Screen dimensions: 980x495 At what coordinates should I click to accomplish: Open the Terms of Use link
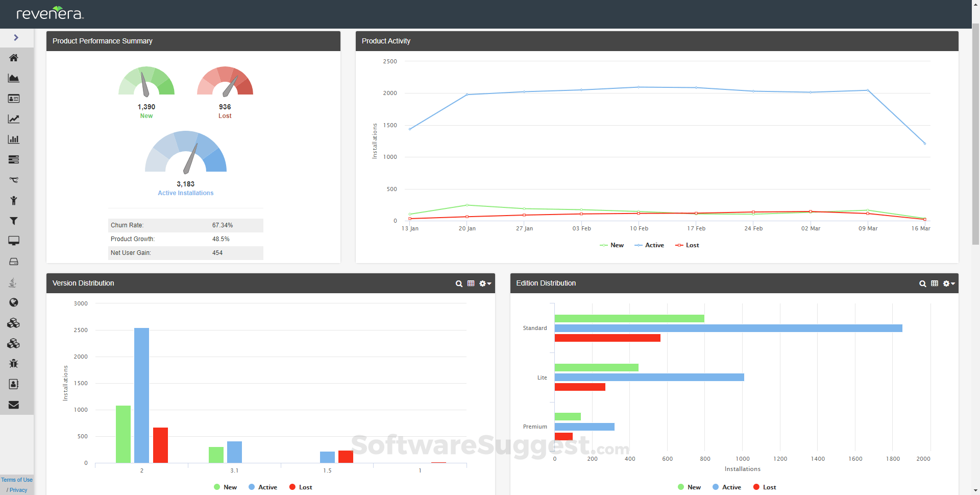(x=16, y=480)
